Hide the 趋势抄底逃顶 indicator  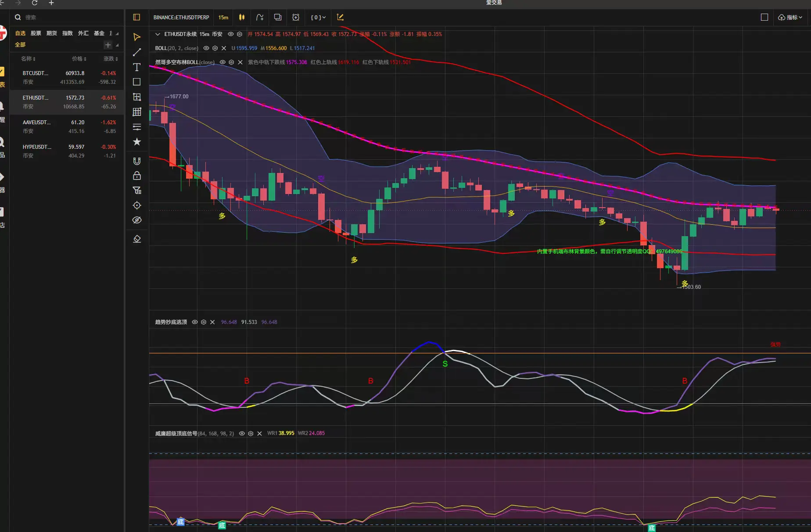pos(195,322)
